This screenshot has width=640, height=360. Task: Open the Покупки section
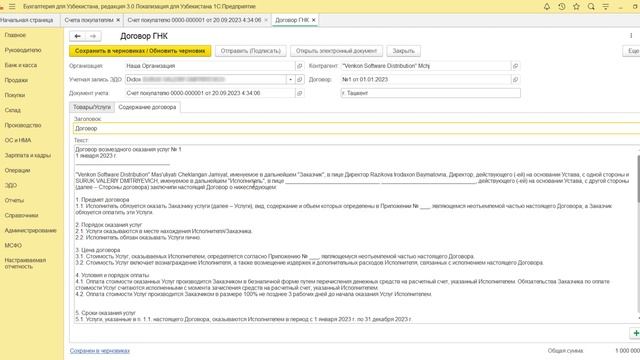click(15, 95)
